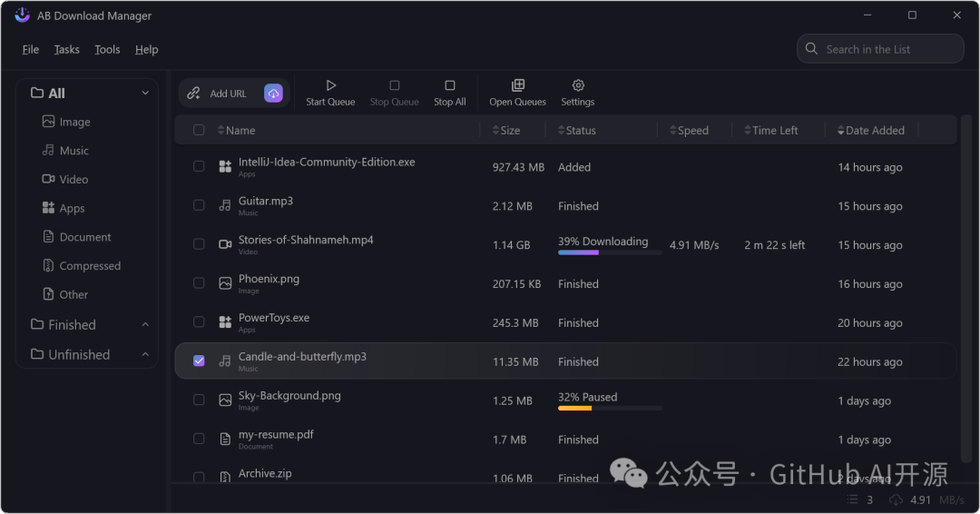Check the IntelliJ-Idea-Community-Edition.exe checkbox

coord(199,166)
